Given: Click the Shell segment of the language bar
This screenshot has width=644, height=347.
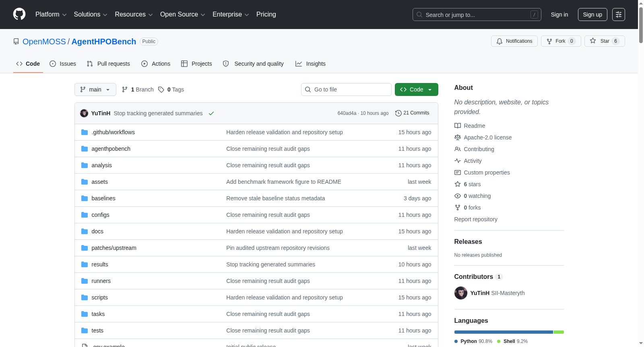Looking at the screenshot, I should pos(559,332).
